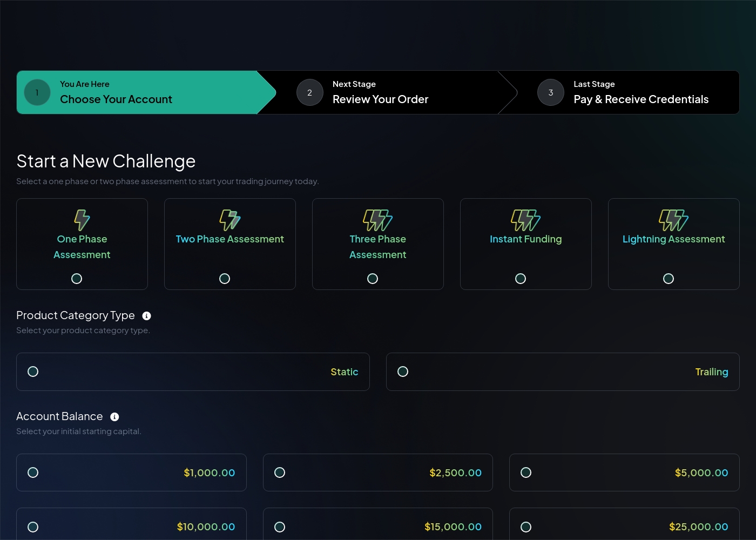Click the step 1 circle badge

point(37,92)
